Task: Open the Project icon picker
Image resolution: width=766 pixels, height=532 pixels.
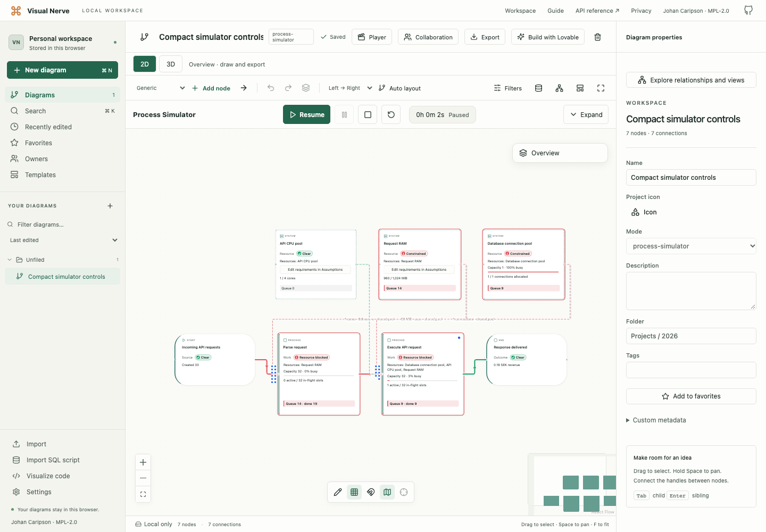Action: coord(644,212)
